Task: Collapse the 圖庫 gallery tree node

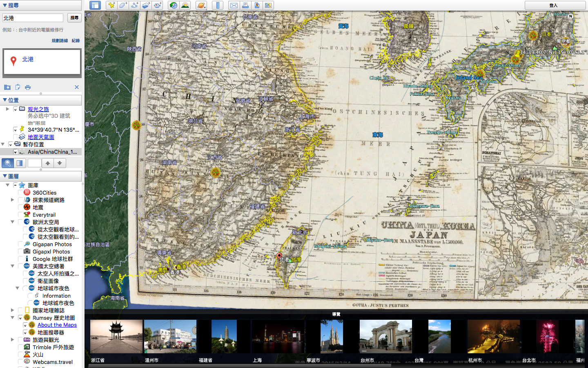Action: click(7, 185)
